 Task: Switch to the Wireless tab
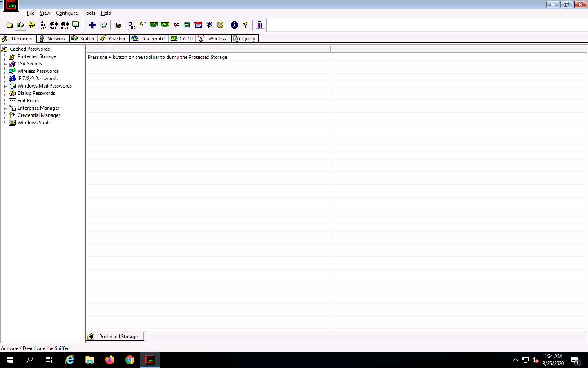tap(213, 38)
